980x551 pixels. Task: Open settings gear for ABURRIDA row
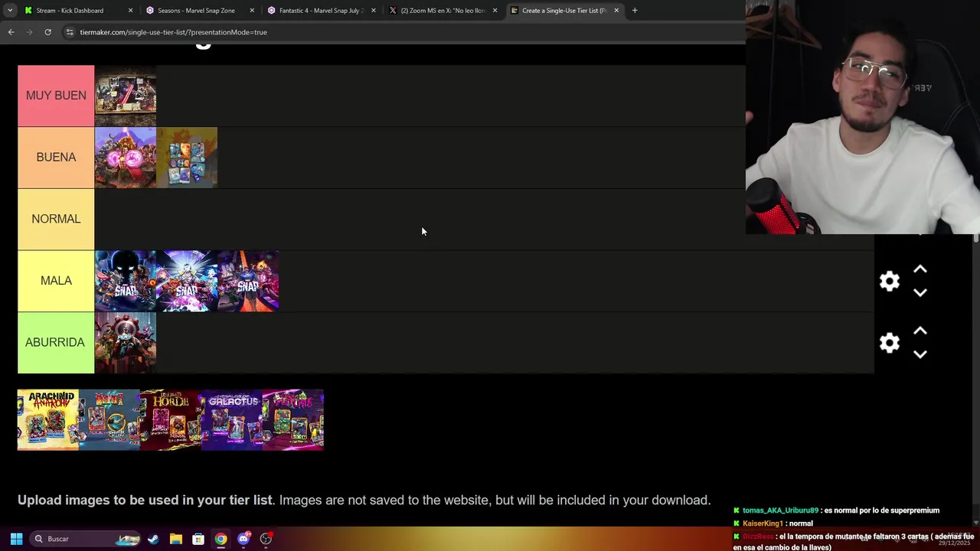click(x=889, y=343)
